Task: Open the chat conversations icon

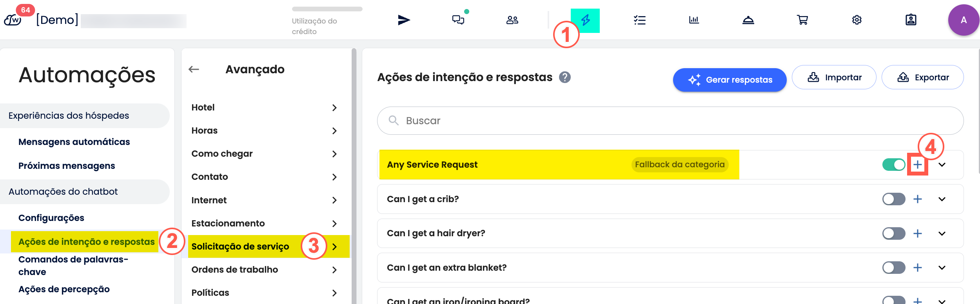Action: click(458, 20)
